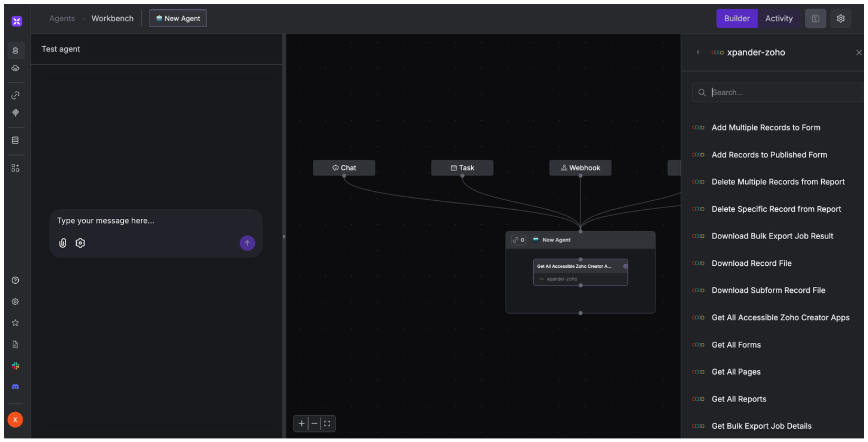Open the Workbench breadcrumb
The image size is (868, 442).
coord(113,18)
